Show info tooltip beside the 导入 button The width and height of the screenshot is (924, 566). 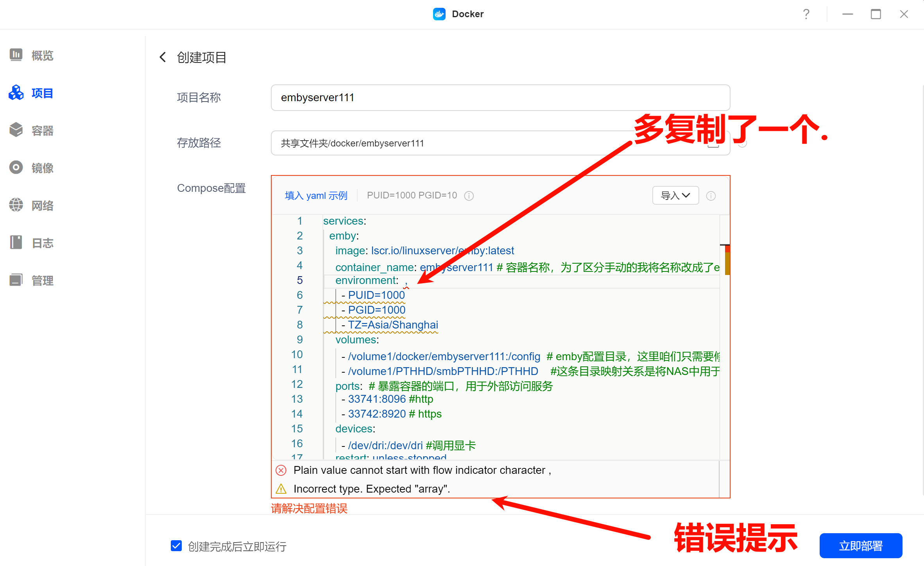coord(711,196)
